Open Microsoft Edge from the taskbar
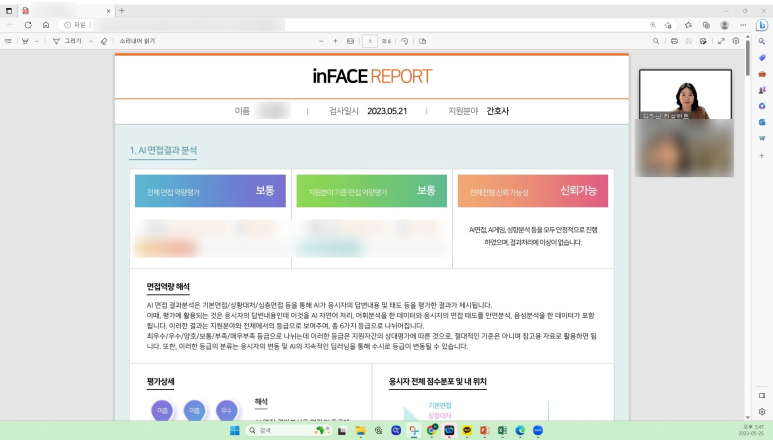The height and width of the screenshot is (440, 773). point(520,431)
